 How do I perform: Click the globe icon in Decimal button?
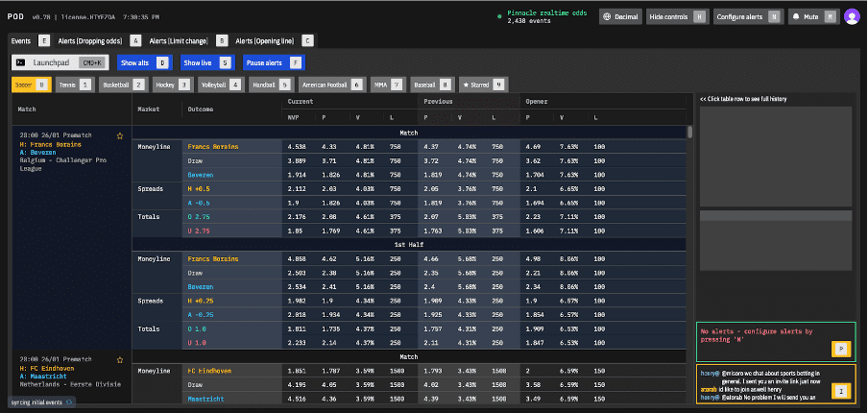click(x=608, y=17)
